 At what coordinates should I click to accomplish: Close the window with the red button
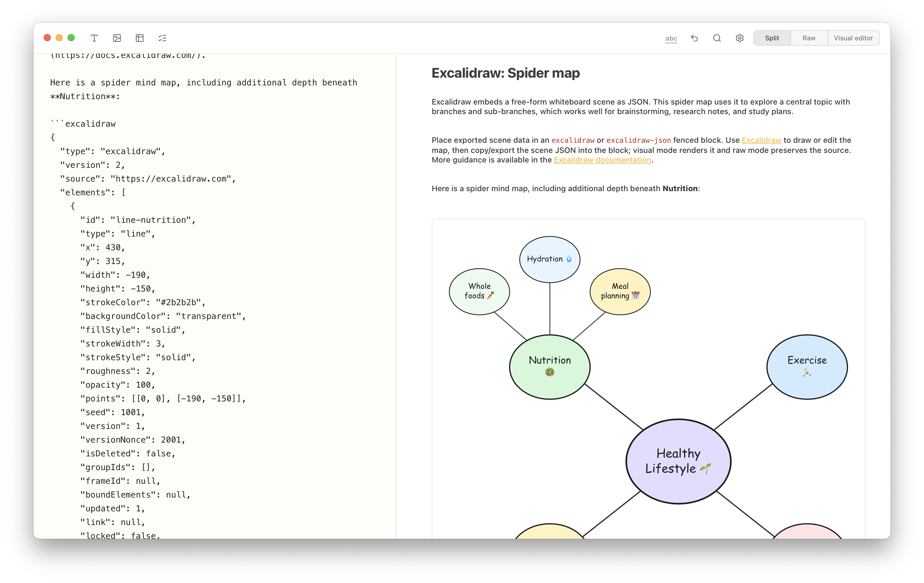[47, 38]
